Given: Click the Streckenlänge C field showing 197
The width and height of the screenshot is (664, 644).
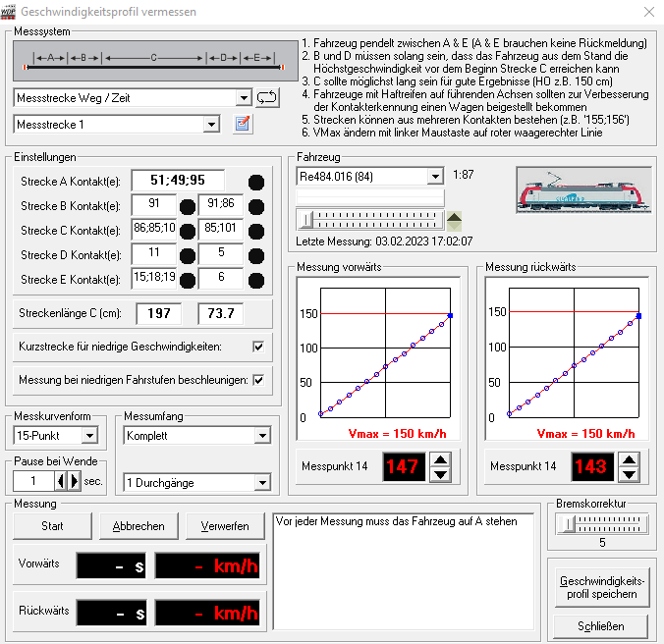Looking at the screenshot, I should 159,313.
